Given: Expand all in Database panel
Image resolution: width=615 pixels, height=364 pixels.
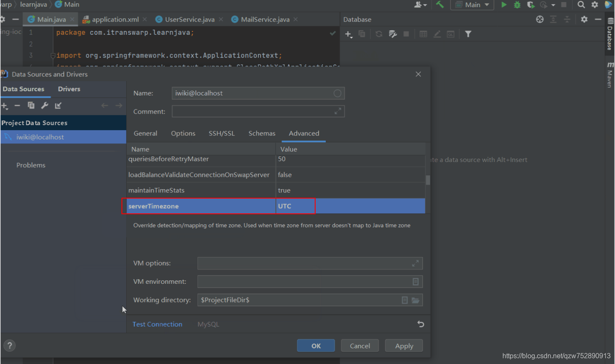Looking at the screenshot, I should click(553, 19).
